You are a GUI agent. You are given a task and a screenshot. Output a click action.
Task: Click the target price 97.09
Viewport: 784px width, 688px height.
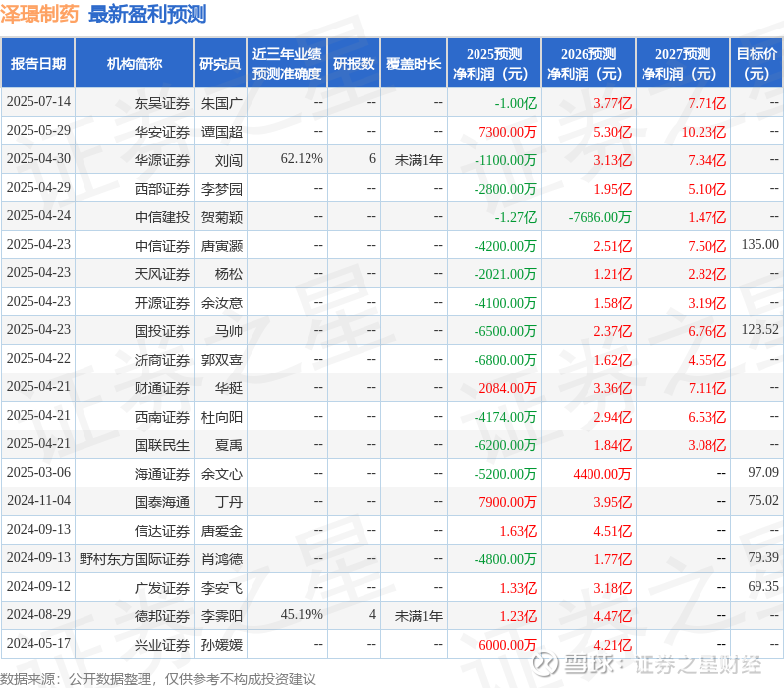pos(763,473)
